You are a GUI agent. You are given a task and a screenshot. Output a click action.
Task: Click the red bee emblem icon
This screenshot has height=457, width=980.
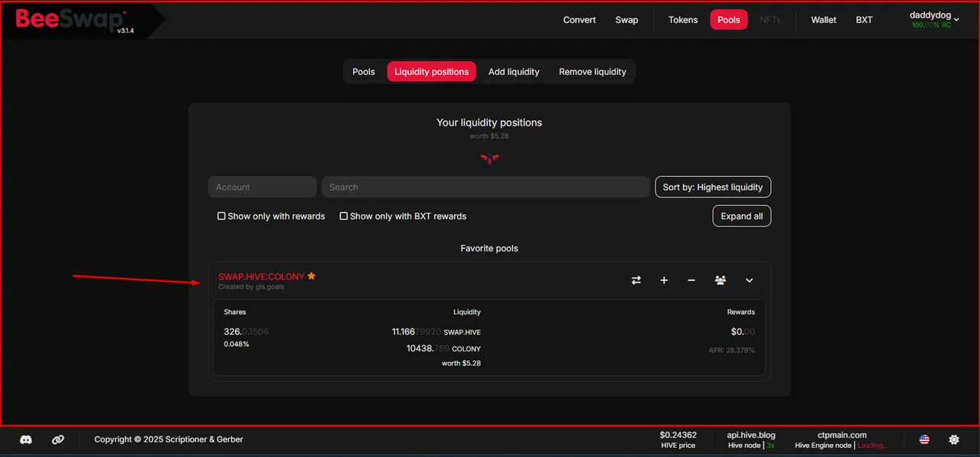point(489,158)
